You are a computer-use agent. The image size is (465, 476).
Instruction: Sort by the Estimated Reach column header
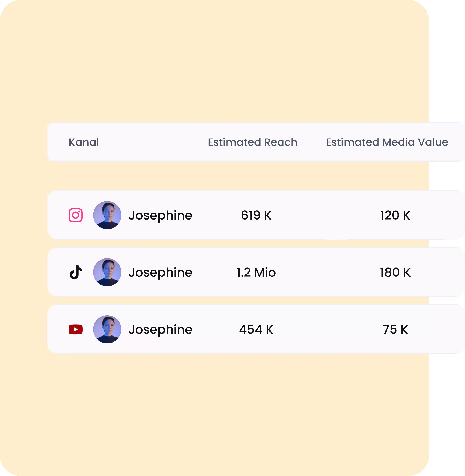[252, 142]
